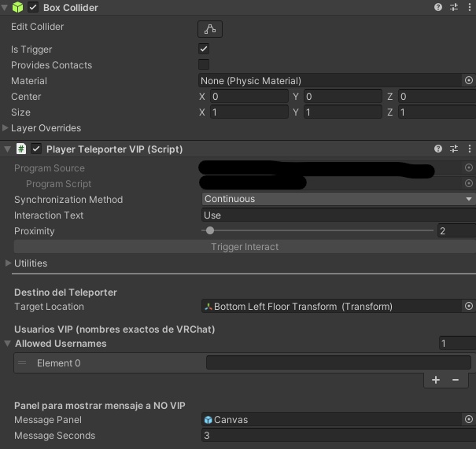Open Player Teleporter VIP three-dot menu

coord(470,149)
